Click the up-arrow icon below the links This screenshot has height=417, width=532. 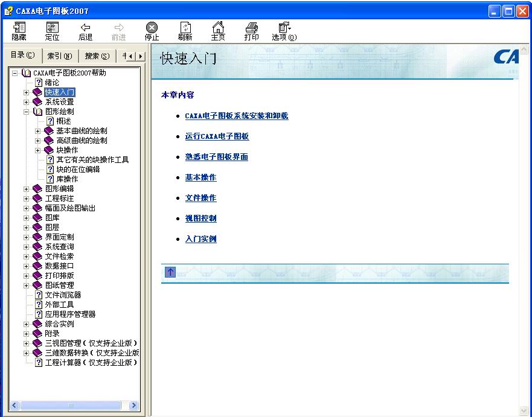tap(170, 272)
